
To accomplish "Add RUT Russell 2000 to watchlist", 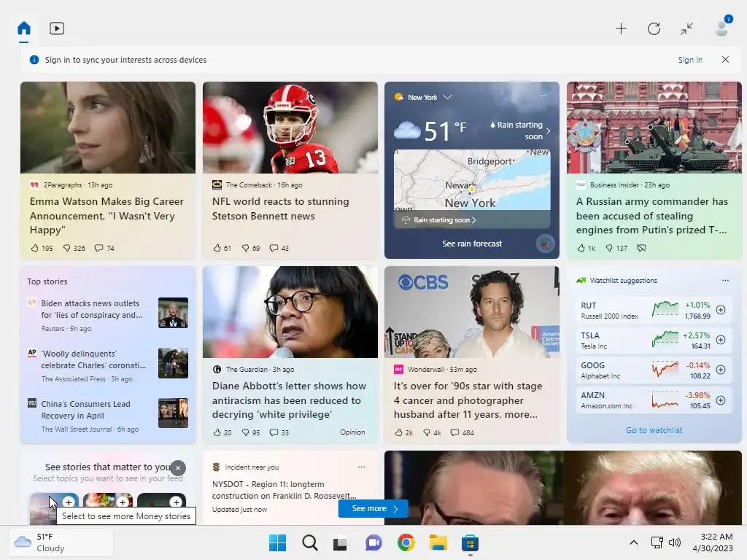I will click(721, 310).
